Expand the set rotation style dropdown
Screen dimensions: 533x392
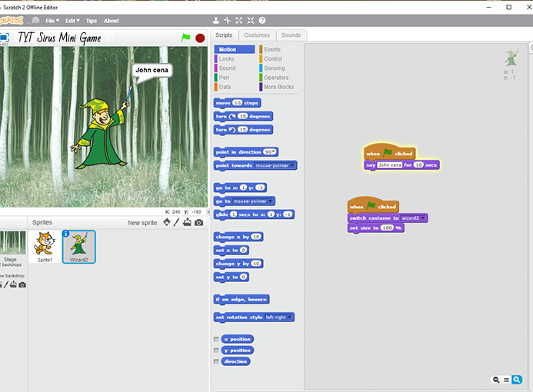(x=290, y=317)
